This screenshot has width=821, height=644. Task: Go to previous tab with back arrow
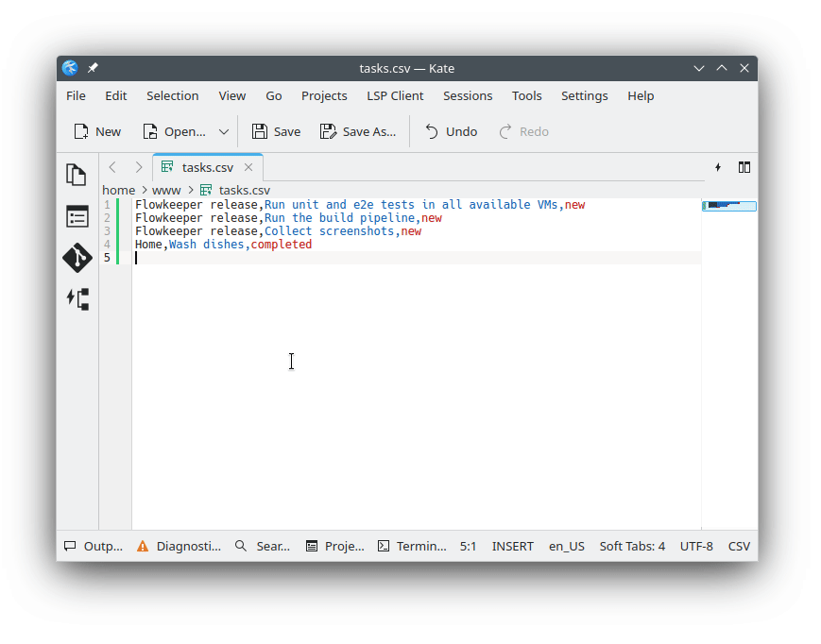(x=112, y=167)
